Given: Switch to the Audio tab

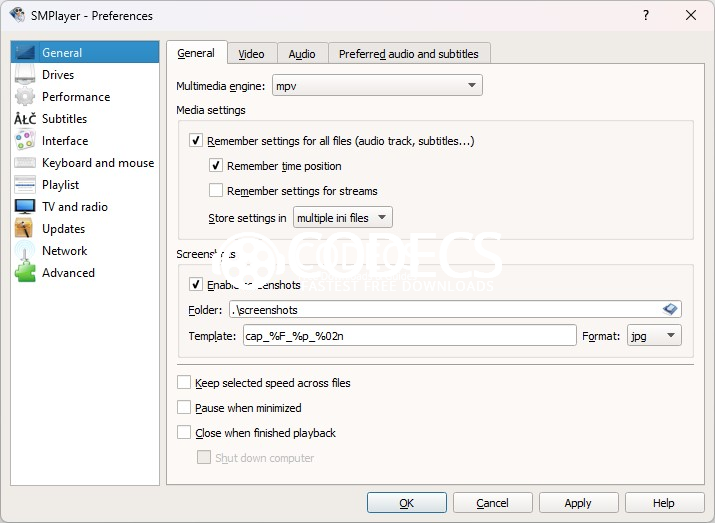Looking at the screenshot, I should click(302, 54).
